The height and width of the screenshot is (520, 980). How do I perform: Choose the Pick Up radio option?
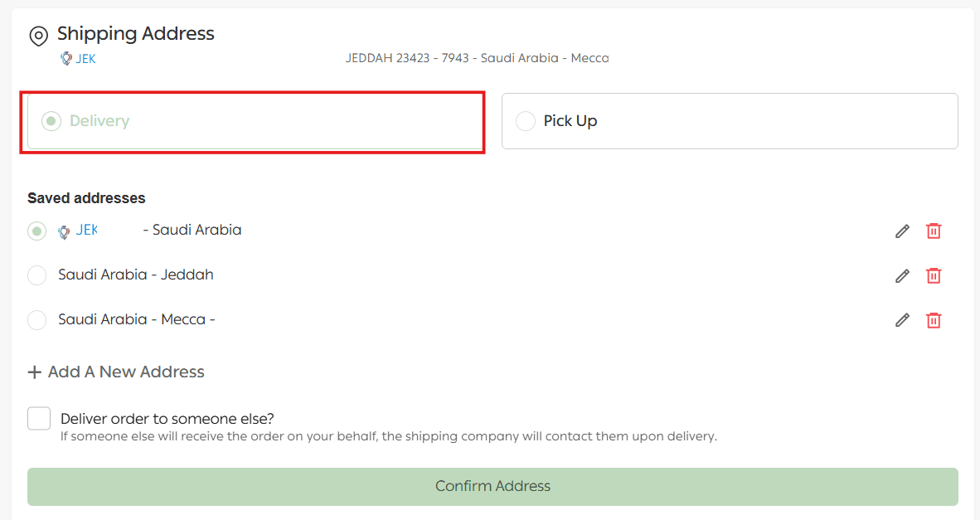(x=526, y=121)
